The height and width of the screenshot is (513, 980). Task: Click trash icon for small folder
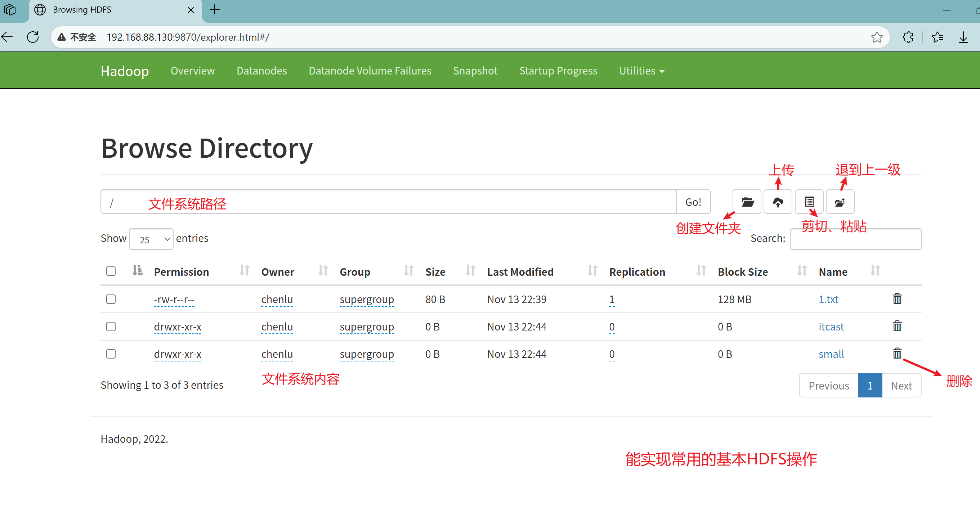click(x=897, y=354)
